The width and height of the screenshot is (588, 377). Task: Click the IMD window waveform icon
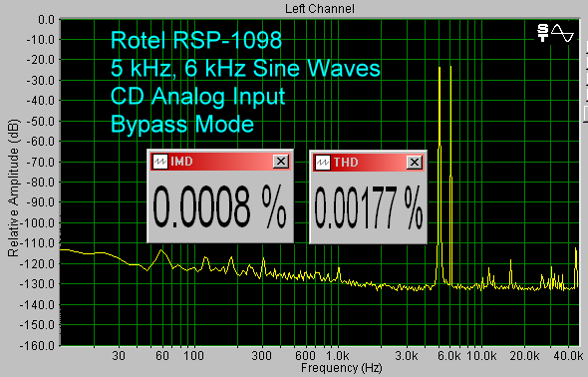point(160,162)
